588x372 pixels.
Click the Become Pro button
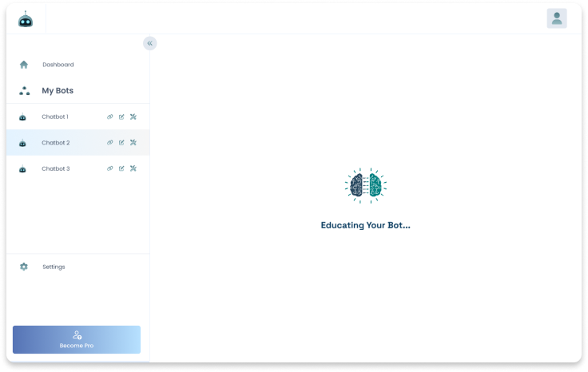77,339
